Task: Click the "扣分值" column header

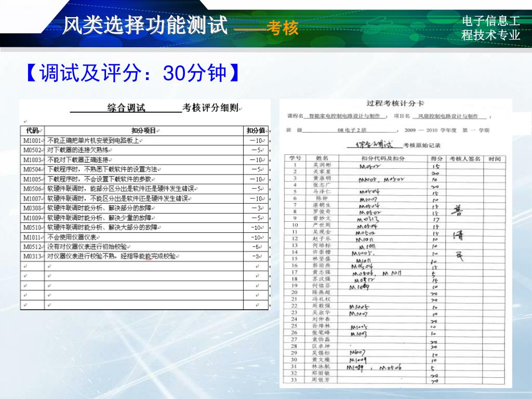Action: click(256, 130)
